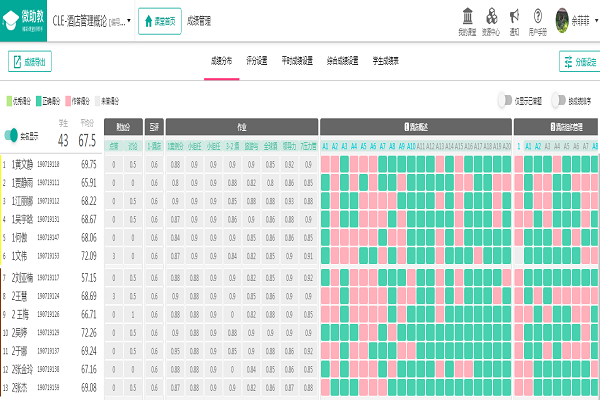Viewport: 600px width, 400px height.
Task: Click 成绩导出 export button
Action: pyautogui.click(x=30, y=61)
